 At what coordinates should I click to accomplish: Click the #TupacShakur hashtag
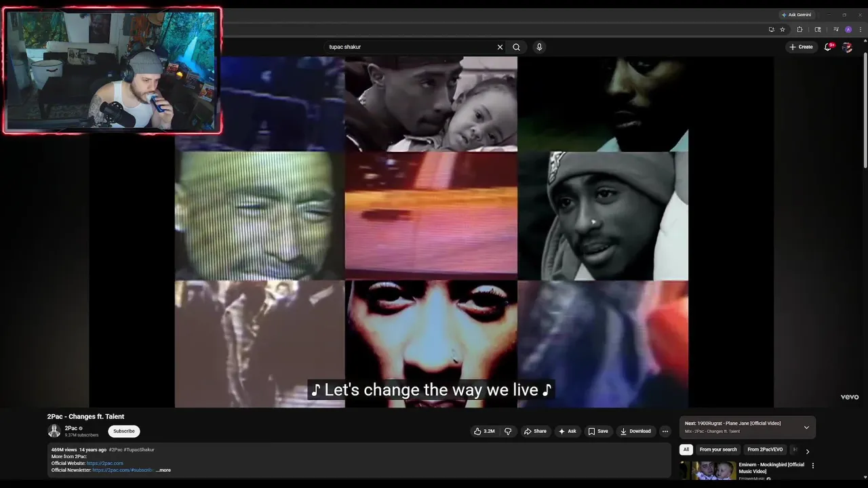(139, 449)
